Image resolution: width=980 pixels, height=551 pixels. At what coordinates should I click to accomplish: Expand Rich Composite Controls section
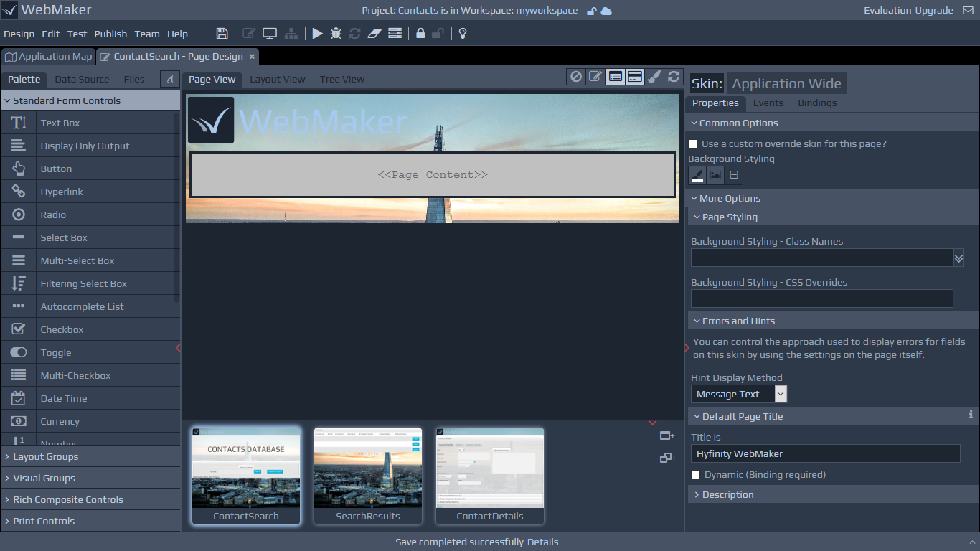pos(90,499)
